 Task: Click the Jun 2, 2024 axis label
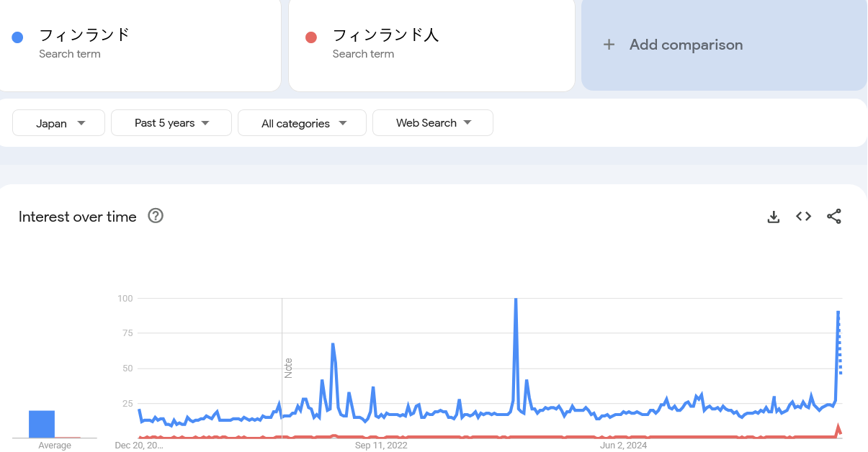(623, 446)
